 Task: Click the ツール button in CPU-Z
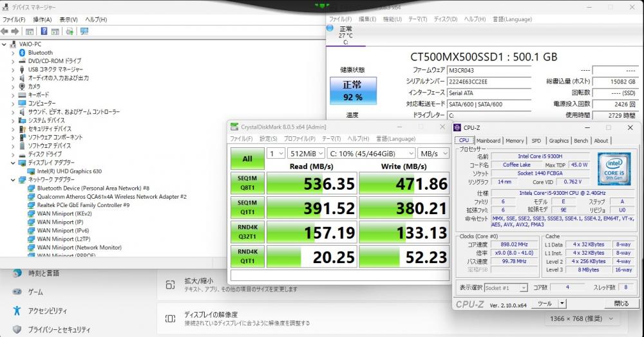tap(545, 304)
